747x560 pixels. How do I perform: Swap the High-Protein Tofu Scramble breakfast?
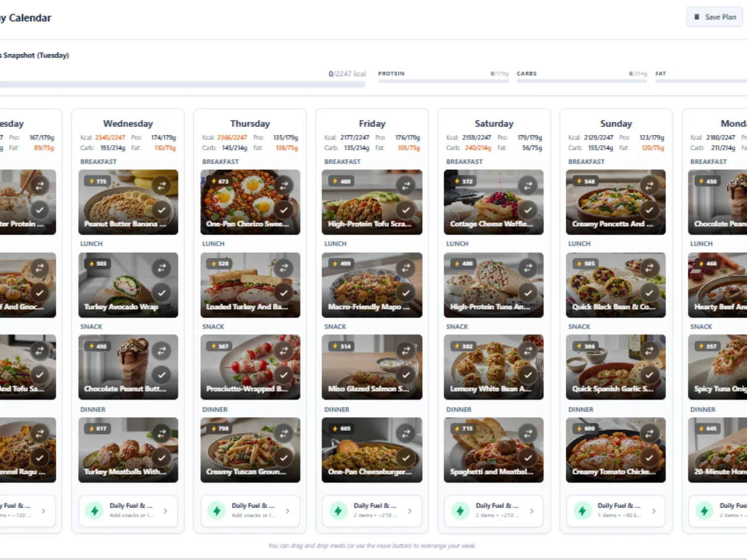[x=406, y=186]
